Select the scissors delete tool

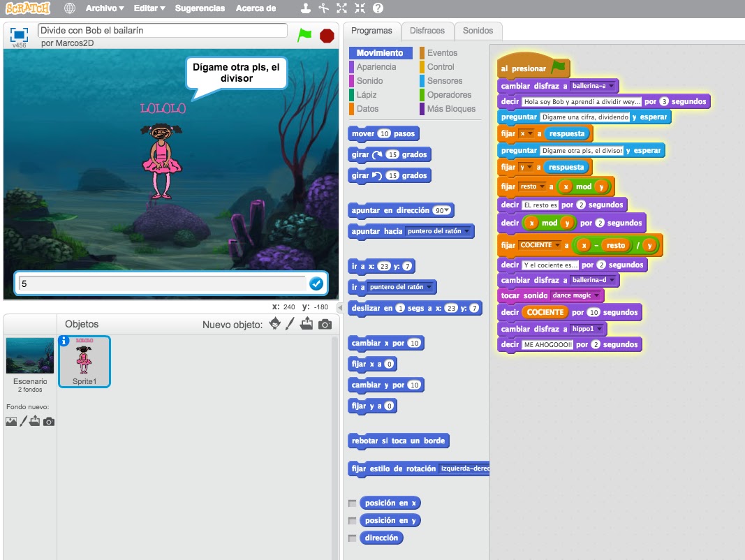click(323, 9)
